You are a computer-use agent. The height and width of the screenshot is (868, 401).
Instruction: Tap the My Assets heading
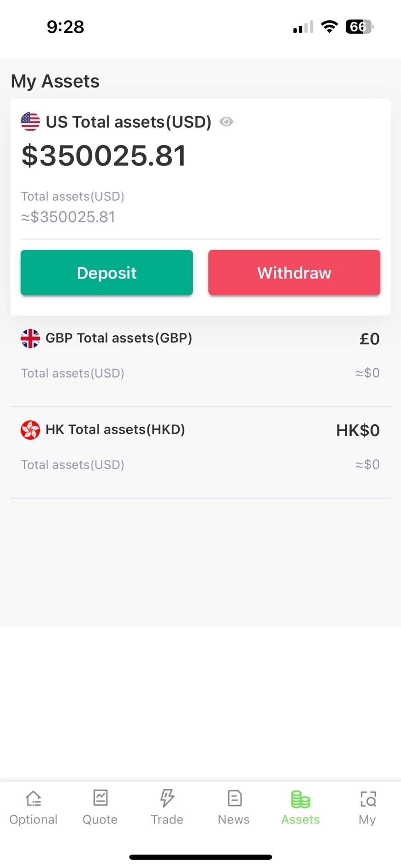click(55, 81)
